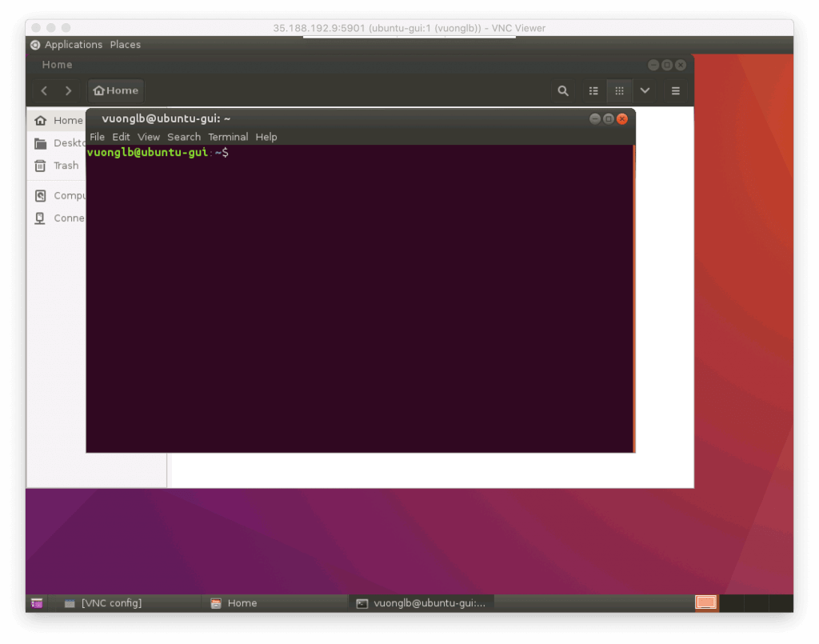This screenshot has height=644, width=819.
Task: Maximize the terminal window
Action: coord(608,119)
